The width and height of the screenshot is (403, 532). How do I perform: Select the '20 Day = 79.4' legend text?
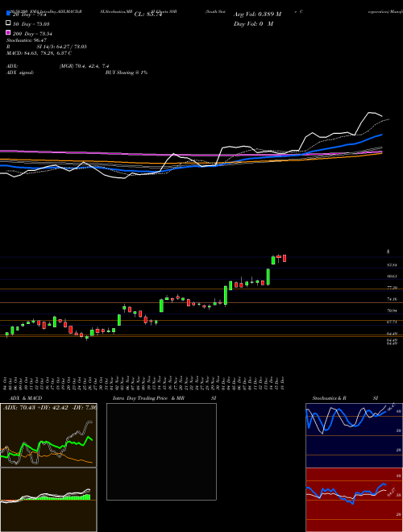tap(30, 15)
